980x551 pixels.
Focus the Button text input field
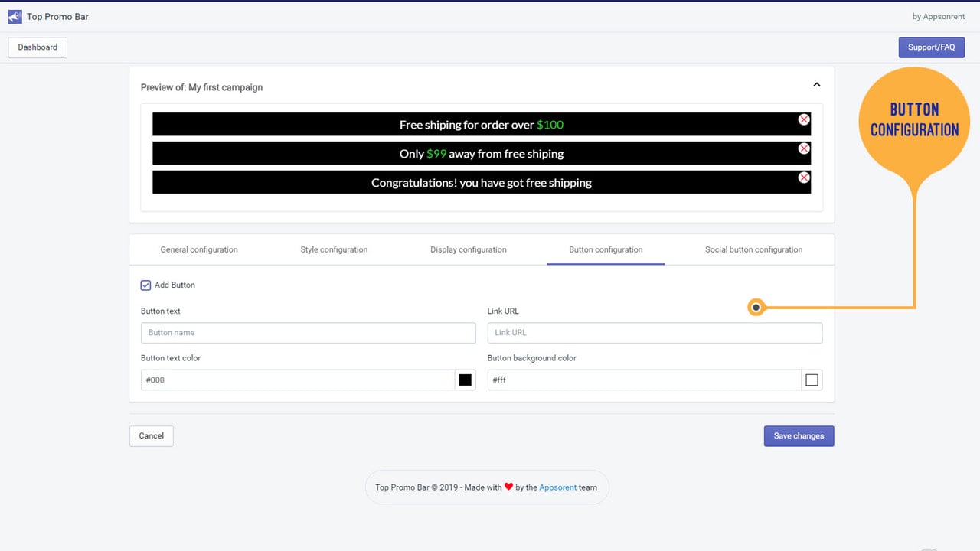click(x=309, y=333)
